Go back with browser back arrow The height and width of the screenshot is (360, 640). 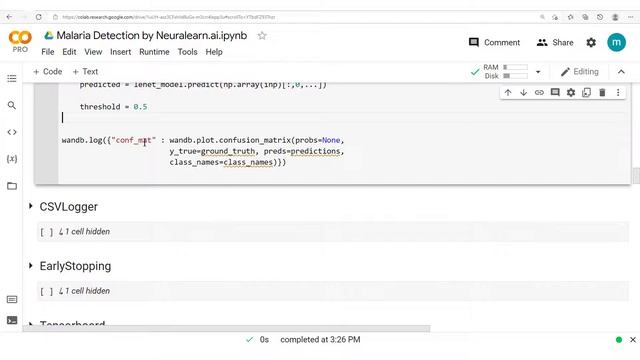pyautogui.click(x=9, y=17)
